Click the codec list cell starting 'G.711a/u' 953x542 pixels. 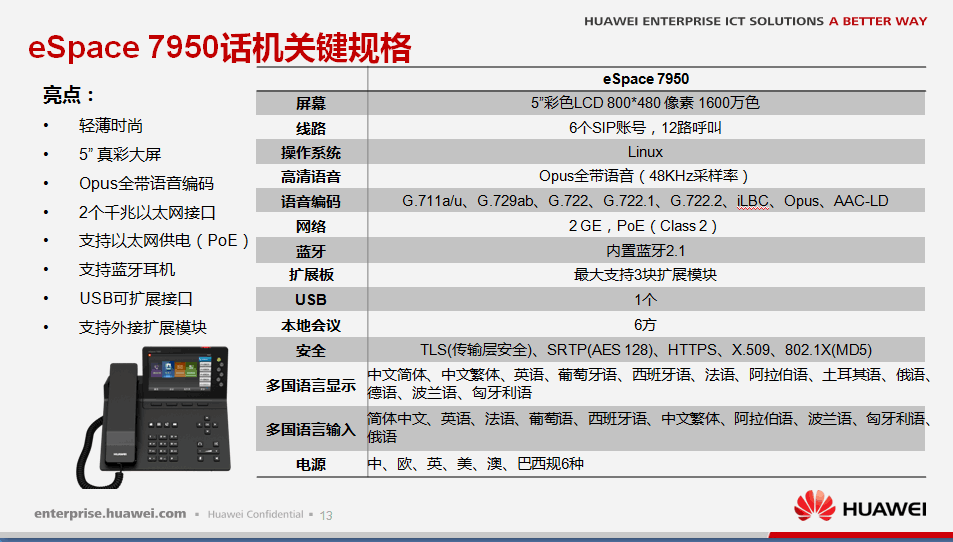coord(645,201)
